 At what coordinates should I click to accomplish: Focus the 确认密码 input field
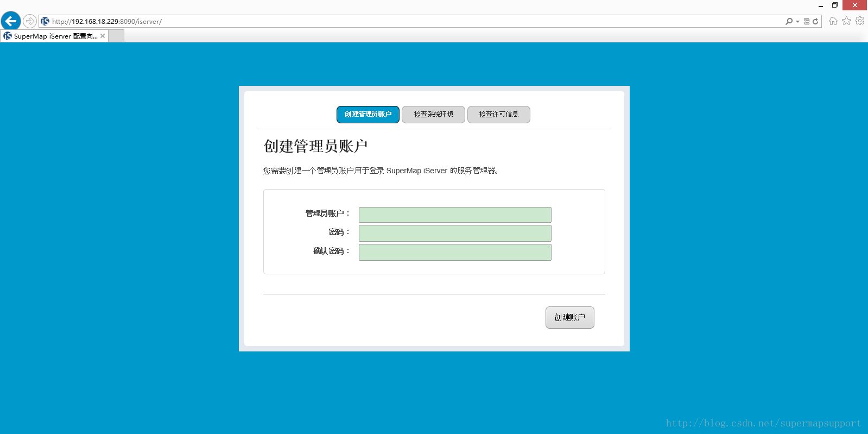click(x=455, y=252)
